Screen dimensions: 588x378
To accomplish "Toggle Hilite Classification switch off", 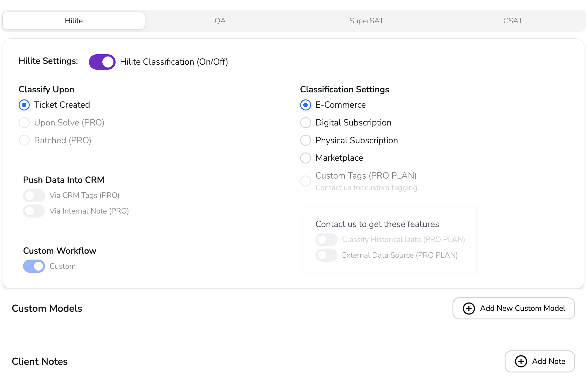I will [x=102, y=62].
